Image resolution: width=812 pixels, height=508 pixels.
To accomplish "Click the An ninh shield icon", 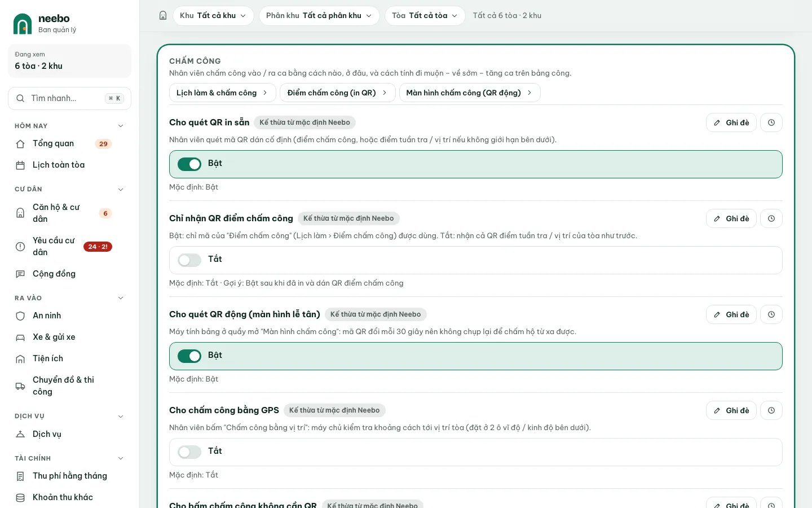I will click(x=20, y=316).
